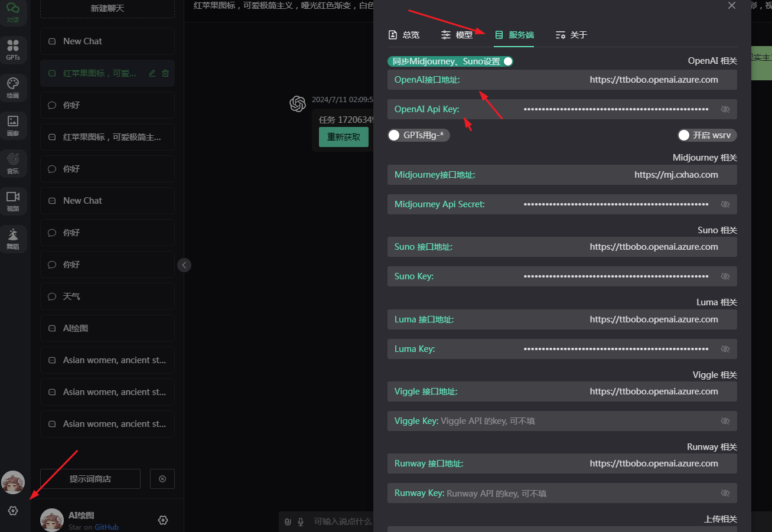Edit the Runway 接口地址 field
This screenshot has width=772, height=532.
point(562,464)
